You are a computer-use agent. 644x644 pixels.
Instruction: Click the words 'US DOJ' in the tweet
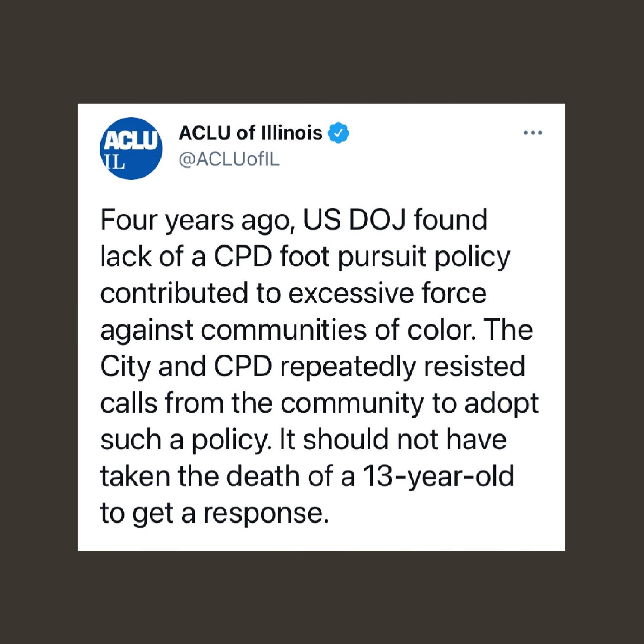[354, 220]
